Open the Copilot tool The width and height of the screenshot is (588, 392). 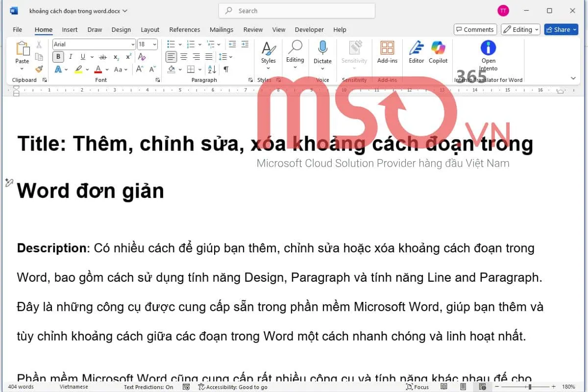pos(438,52)
